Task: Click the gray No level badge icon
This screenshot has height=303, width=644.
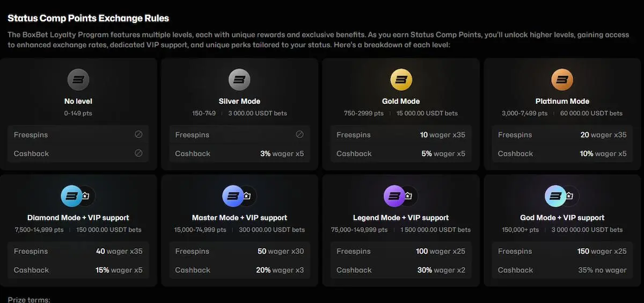Action: point(78,80)
